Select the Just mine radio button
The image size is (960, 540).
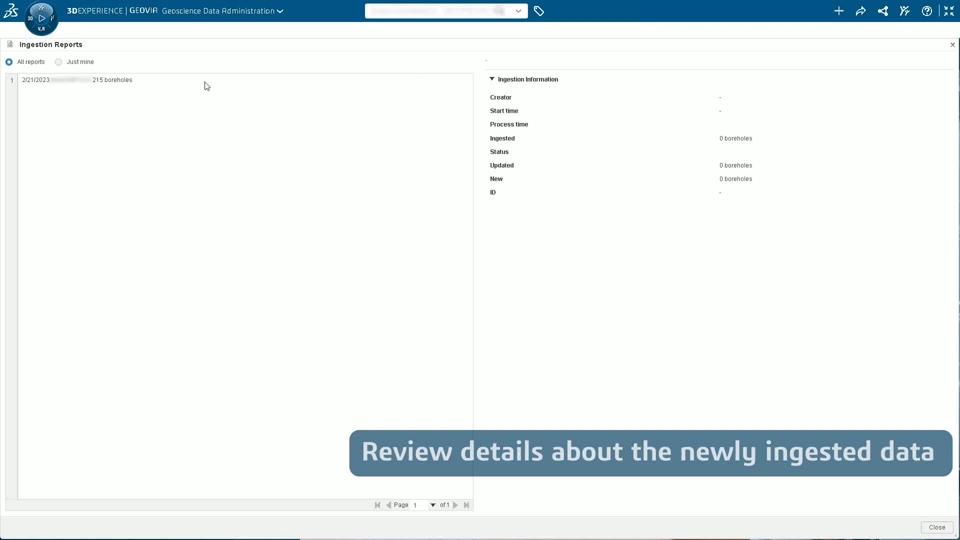point(59,62)
